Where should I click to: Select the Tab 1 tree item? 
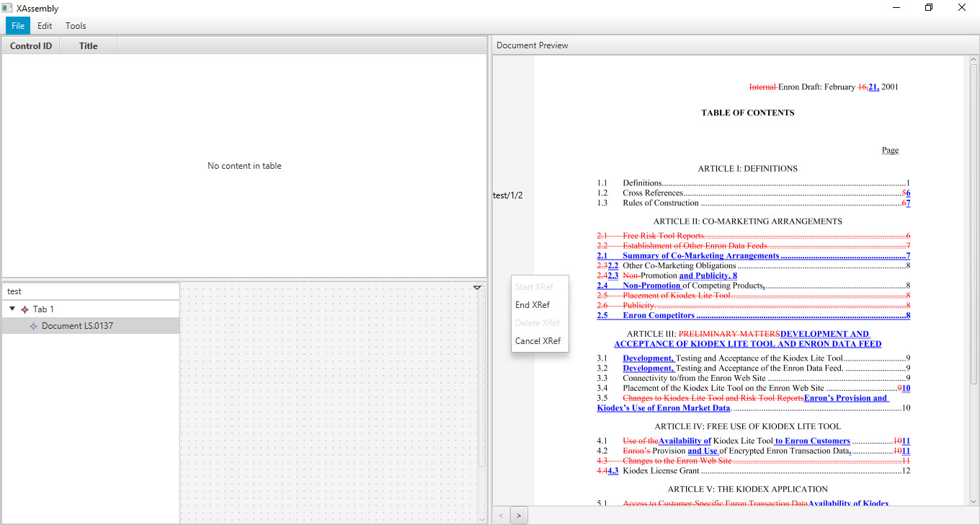point(90,309)
